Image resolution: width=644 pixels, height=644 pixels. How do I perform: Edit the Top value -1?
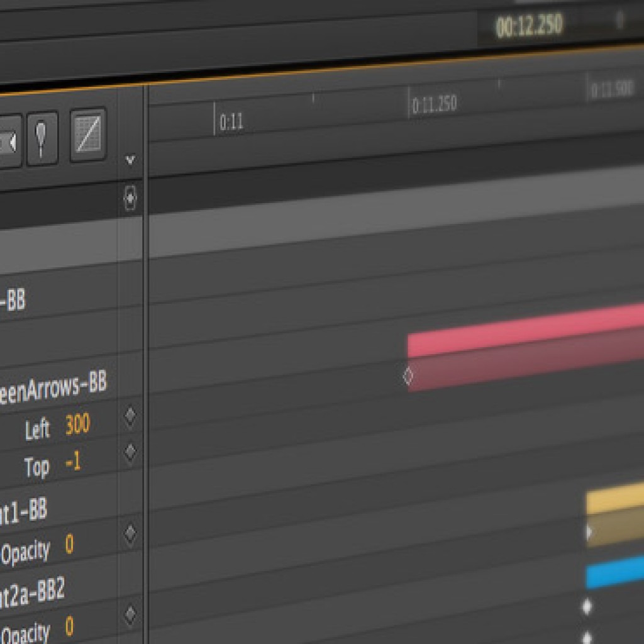[x=73, y=464]
